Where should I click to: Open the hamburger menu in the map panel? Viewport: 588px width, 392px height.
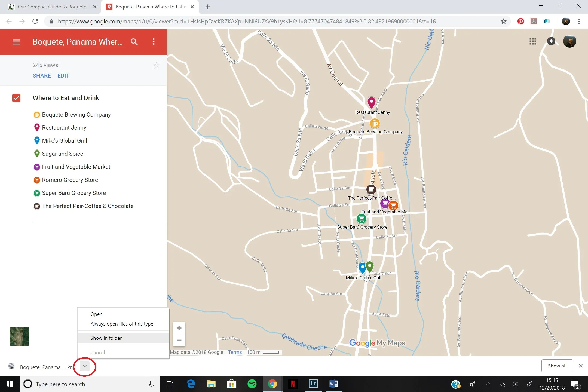click(16, 42)
